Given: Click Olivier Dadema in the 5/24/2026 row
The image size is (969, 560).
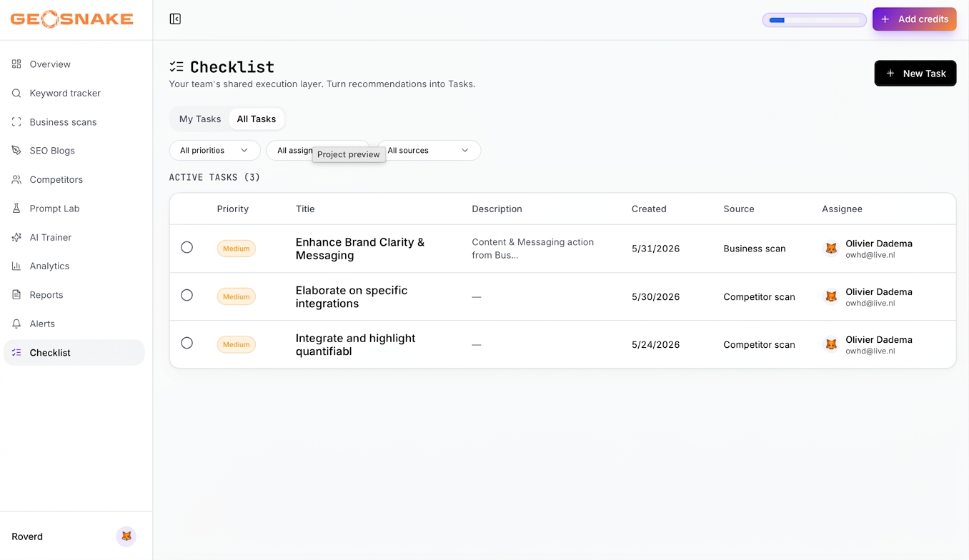Looking at the screenshot, I should pos(879,339).
